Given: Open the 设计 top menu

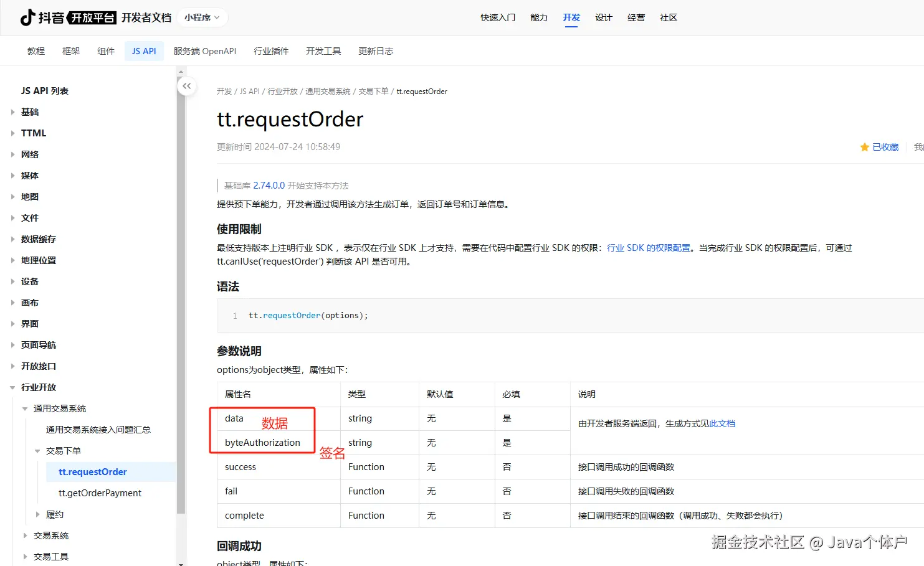Looking at the screenshot, I should pos(604,17).
